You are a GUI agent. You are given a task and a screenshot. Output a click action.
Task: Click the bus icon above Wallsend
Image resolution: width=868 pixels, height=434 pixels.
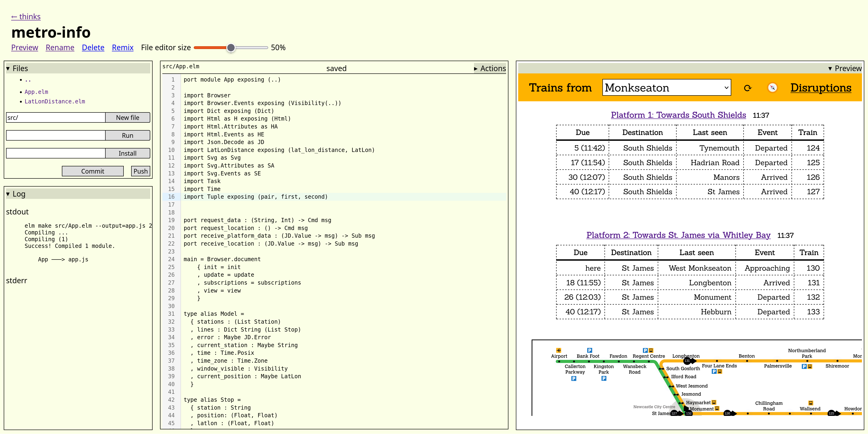(x=810, y=403)
